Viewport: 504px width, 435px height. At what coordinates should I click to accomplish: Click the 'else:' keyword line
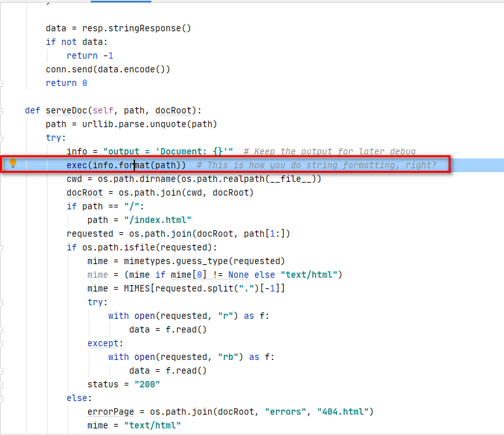click(x=80, y=398)
